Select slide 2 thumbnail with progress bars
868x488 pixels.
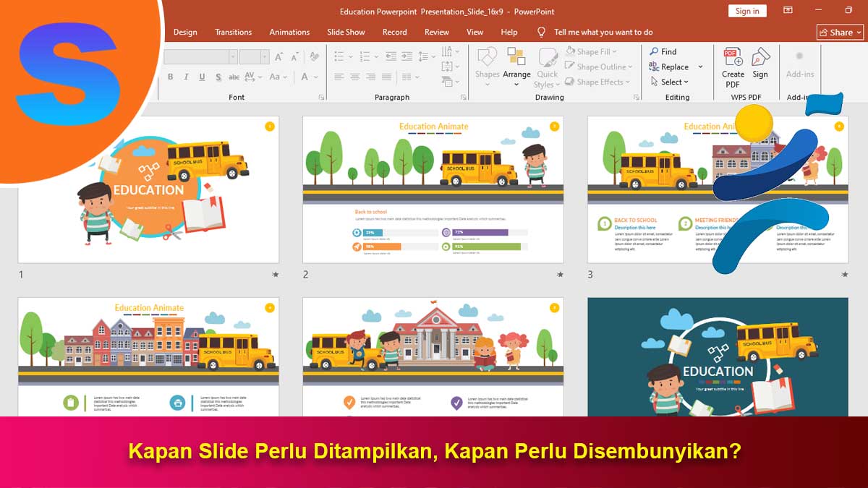click(x=433, y=189)
